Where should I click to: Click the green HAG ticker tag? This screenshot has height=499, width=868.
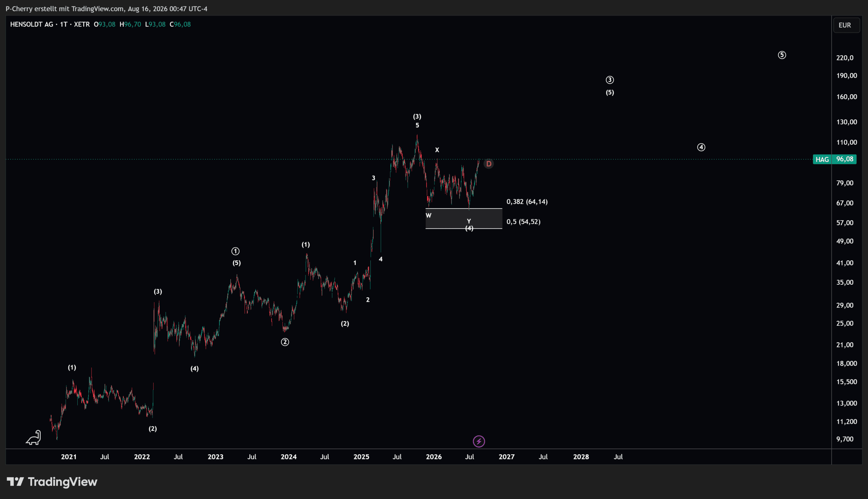coord(822,159)
